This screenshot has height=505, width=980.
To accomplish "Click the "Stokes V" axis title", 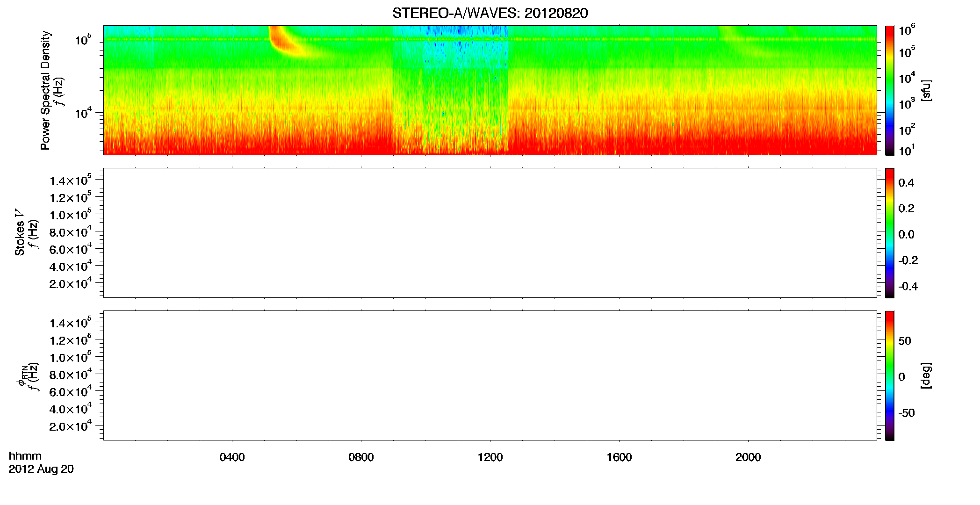I will click(20, 233).
